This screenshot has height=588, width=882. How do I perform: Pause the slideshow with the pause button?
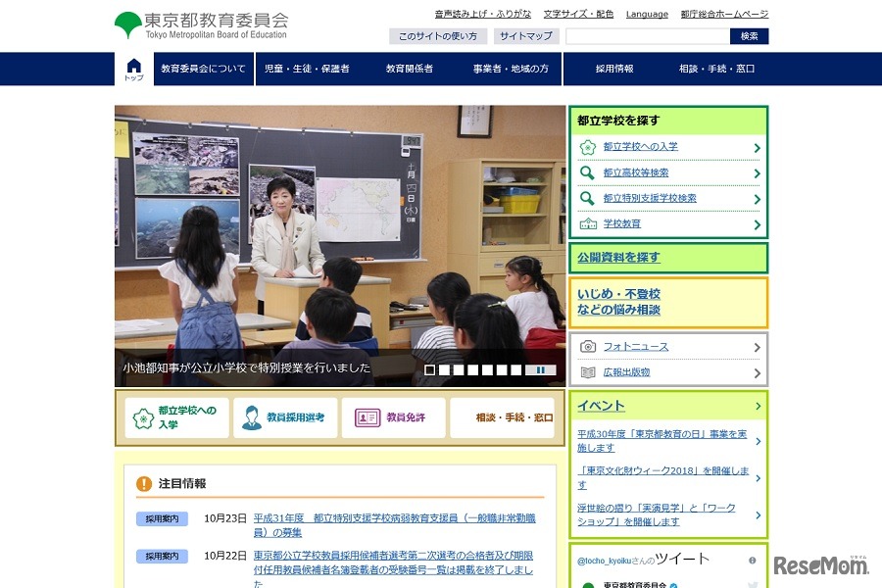coord(540,370)
